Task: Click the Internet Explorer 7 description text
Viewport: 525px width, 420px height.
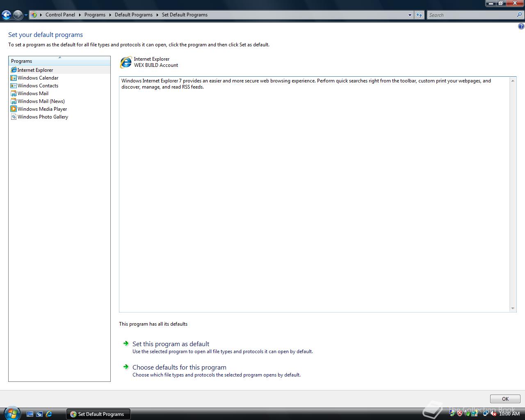Action: [306, 84]
